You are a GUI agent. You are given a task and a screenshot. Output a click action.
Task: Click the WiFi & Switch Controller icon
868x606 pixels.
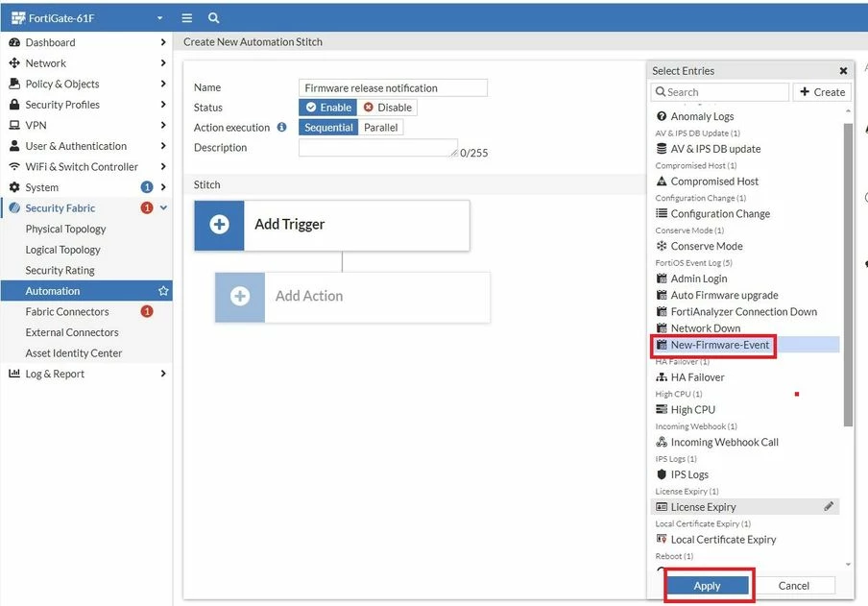click(x=14, y=167)
